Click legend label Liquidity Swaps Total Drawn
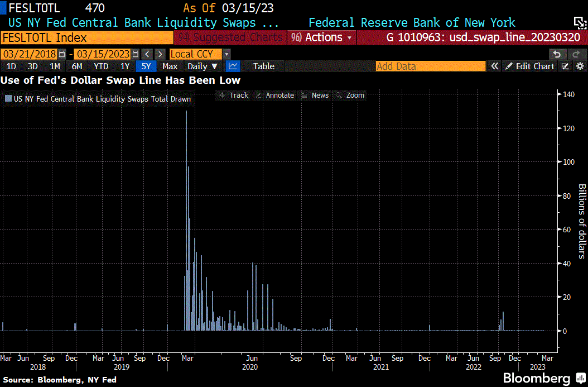Image resolution: width=588 pixels, height=387 pixels. (x=102, y=99)
